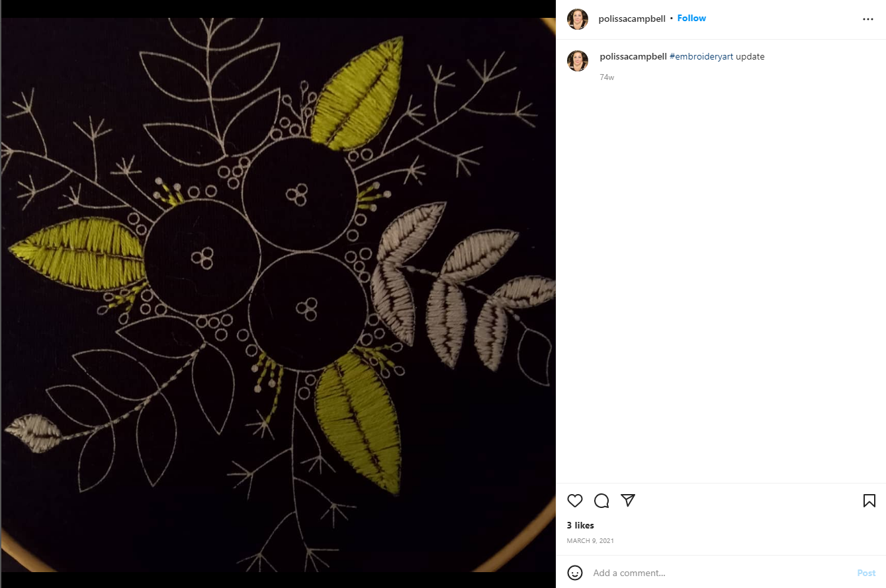The height and width of the screenshot is (588, 886).
Task: Share post using paper plane icon
Action: 628,501
